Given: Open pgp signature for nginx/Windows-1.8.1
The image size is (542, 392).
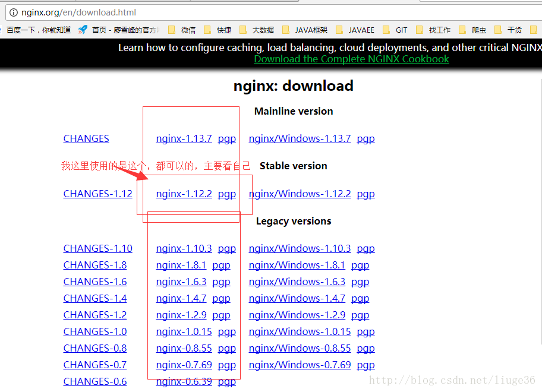Looking at the screenshot, I should [360, 265].
